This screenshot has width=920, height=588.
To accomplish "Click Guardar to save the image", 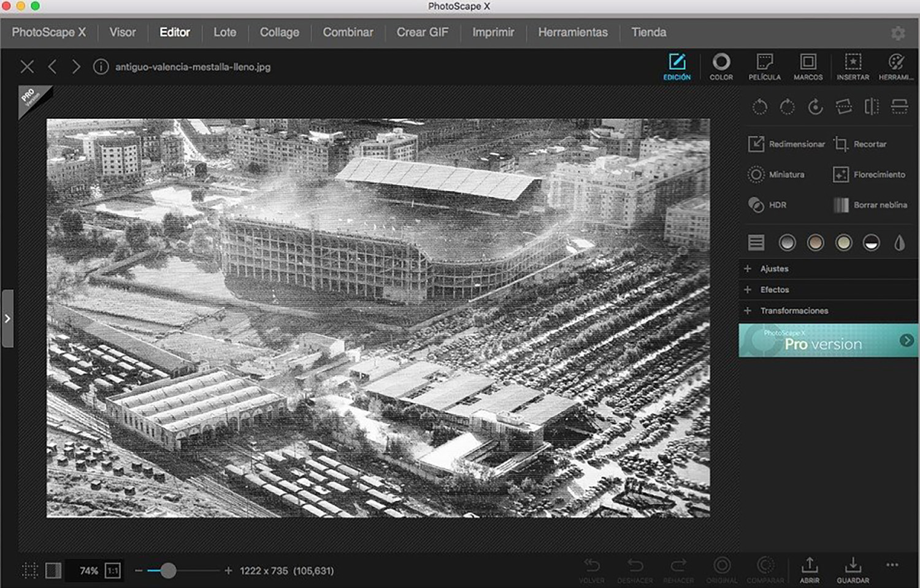I will click(853, 570).
